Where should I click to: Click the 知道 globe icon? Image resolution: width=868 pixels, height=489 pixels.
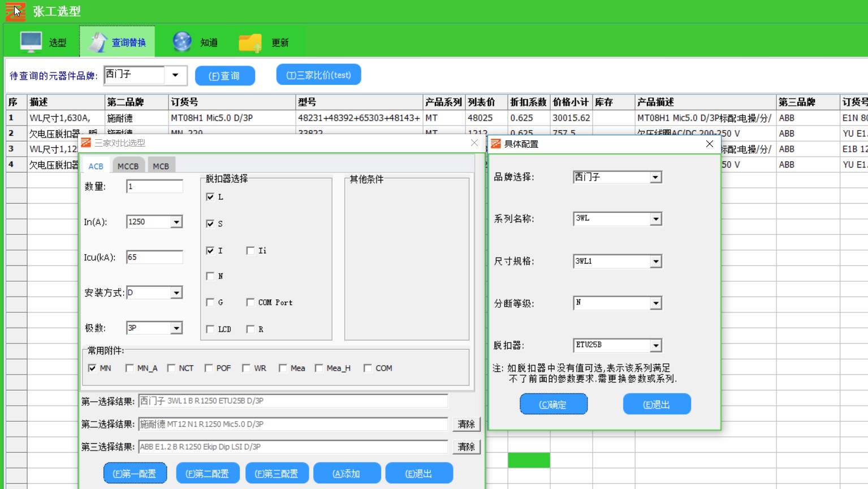[182, 42]
